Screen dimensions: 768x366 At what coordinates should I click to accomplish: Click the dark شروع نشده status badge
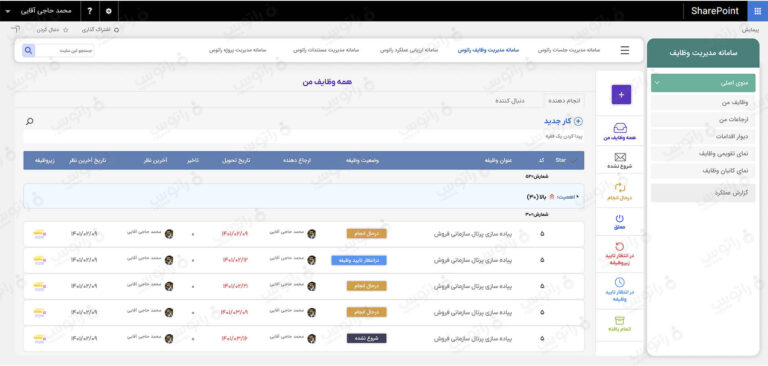point(366,338)
